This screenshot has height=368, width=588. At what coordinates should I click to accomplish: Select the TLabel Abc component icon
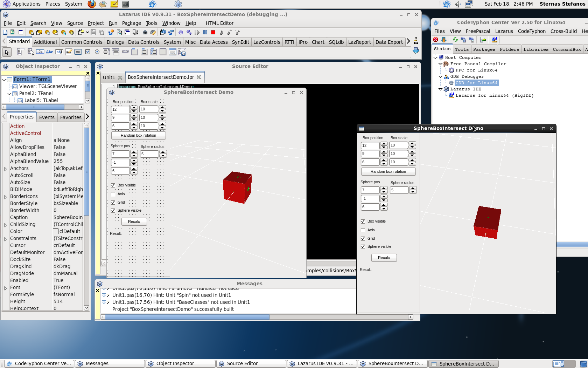coord(49,52)
